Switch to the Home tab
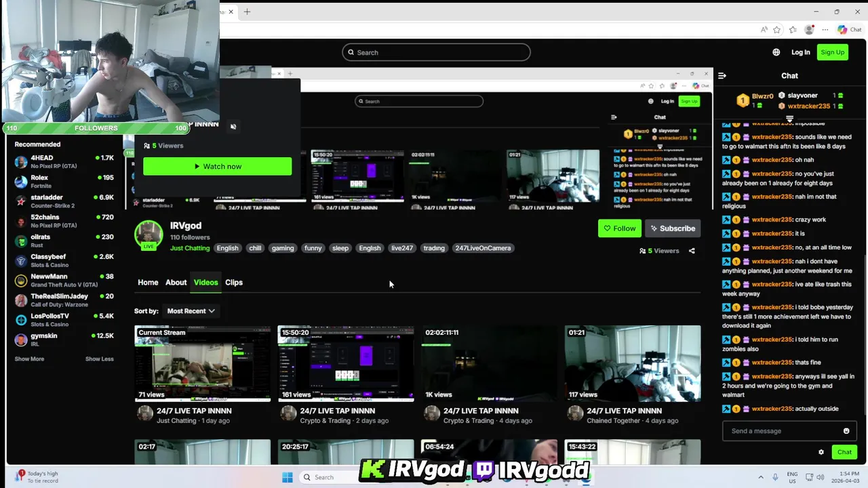 [x=148, y=283]
